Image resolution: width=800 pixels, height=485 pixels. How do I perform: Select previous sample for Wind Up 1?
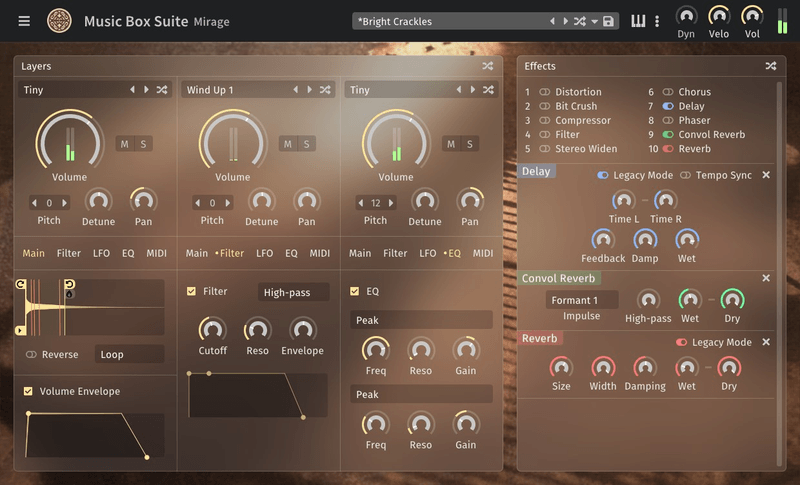coord(295,90)
